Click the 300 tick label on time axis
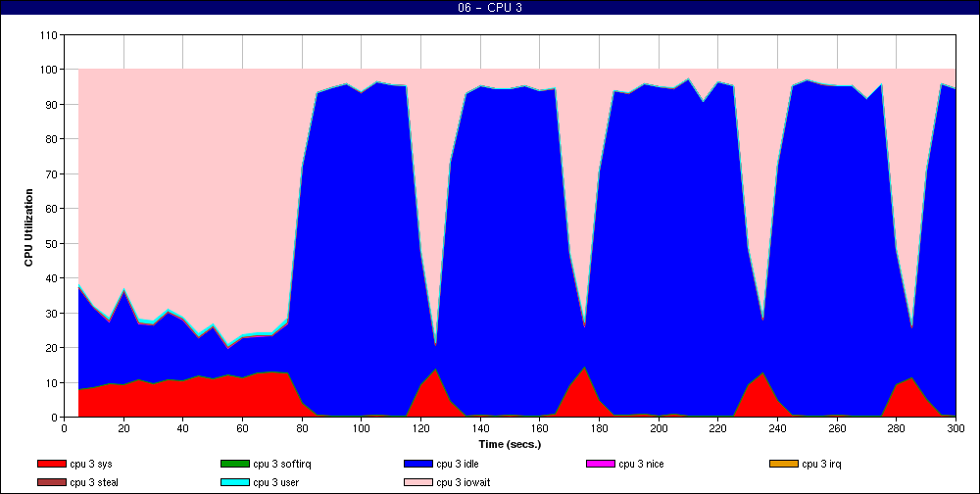The height and width of the screenshot is (494, 980). point(955,428)
